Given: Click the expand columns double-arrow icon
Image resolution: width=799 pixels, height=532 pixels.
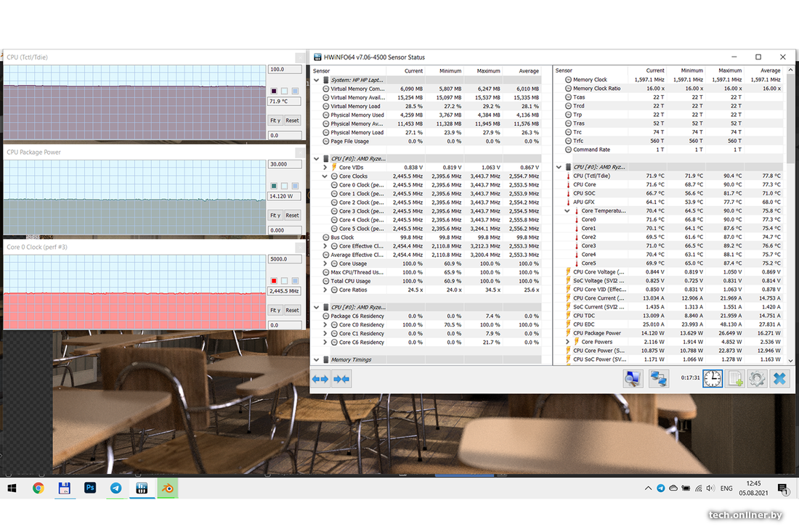Looking at the screenshot, I should (x=320, y=378).
